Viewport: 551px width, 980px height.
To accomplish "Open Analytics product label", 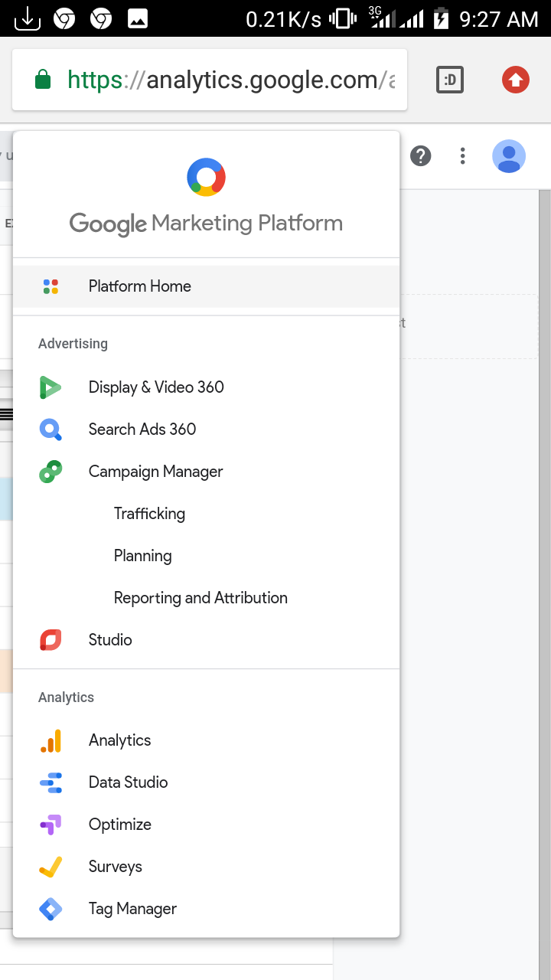I will (x=119, y=740).
